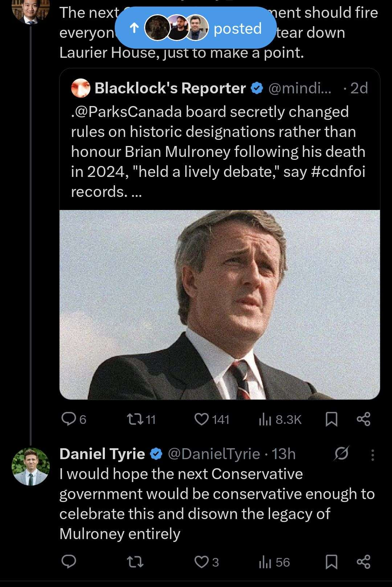Open Daniel Tyrie's profile name link
Image resolution: width=392 pixels, height=587 pixels.
coord(102,454)
